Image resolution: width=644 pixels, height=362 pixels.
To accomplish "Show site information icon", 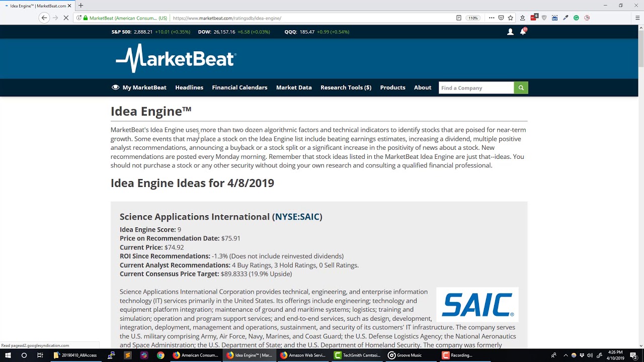I will 79,18.
